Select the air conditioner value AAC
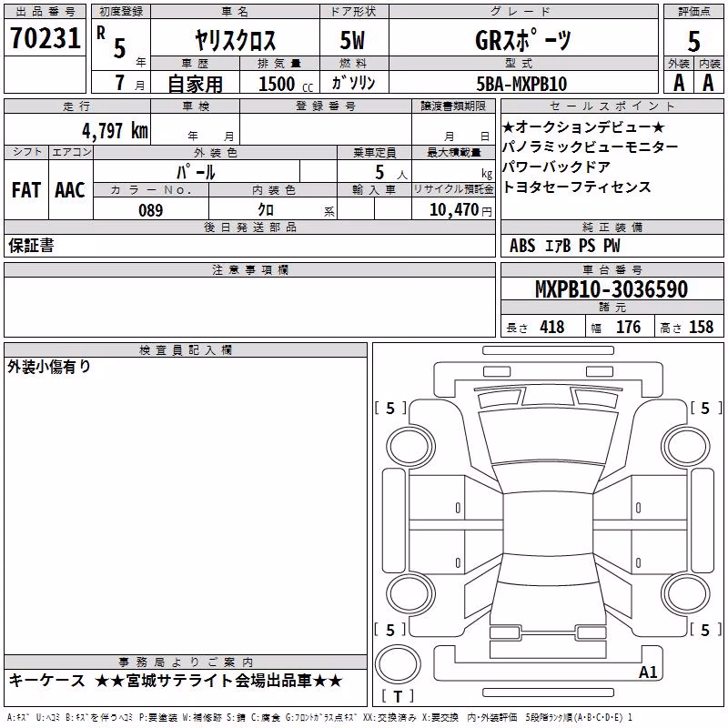The height and width of the screenshot is (728, 728). tap(71, 190)
